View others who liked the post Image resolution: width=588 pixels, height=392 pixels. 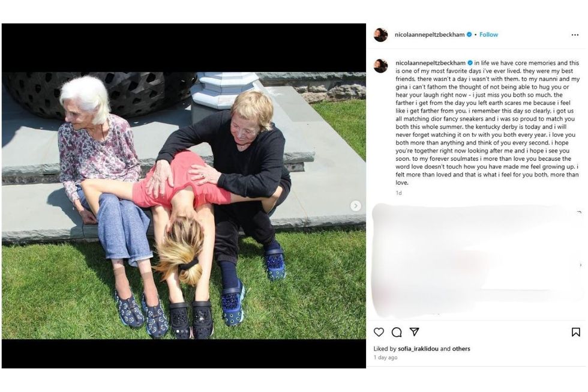click(x=461, y=349)
